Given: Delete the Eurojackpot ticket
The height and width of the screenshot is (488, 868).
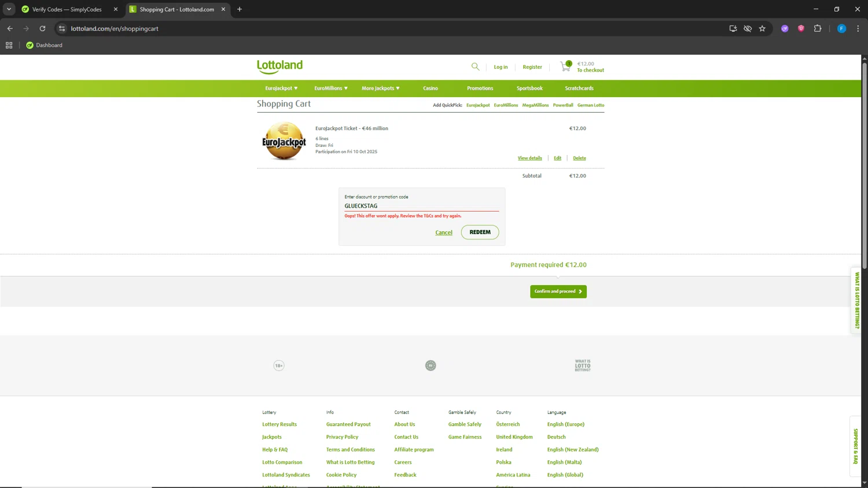Looking at the screenshot, I should (579, 158).
